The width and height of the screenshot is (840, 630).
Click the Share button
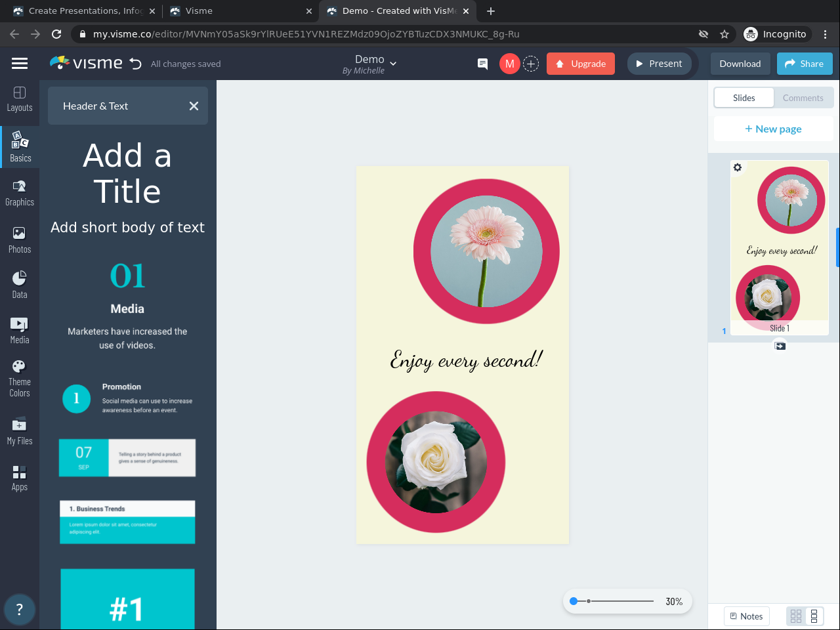(805, 64)
